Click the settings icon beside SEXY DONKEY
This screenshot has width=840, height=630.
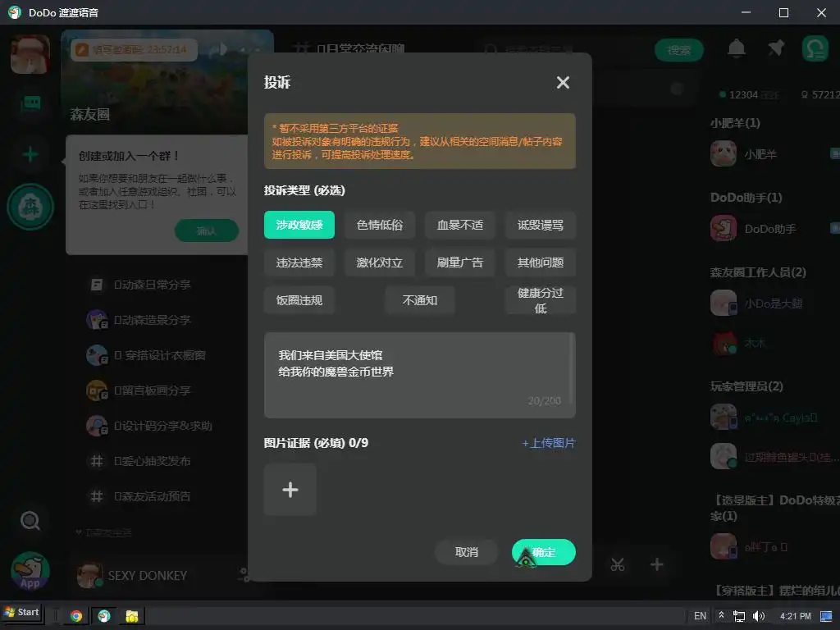click(244, 575)
